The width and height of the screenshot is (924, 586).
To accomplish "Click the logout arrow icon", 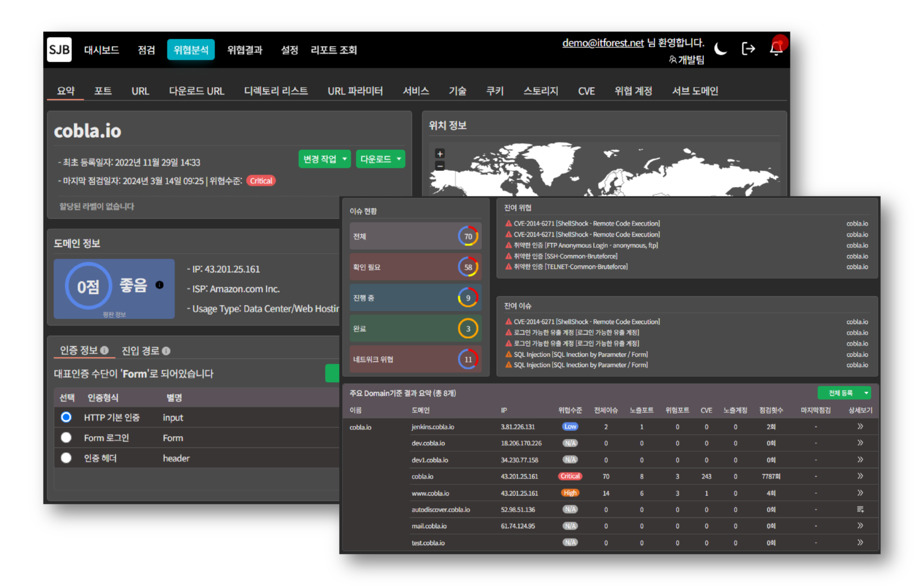I will (748, 49).
